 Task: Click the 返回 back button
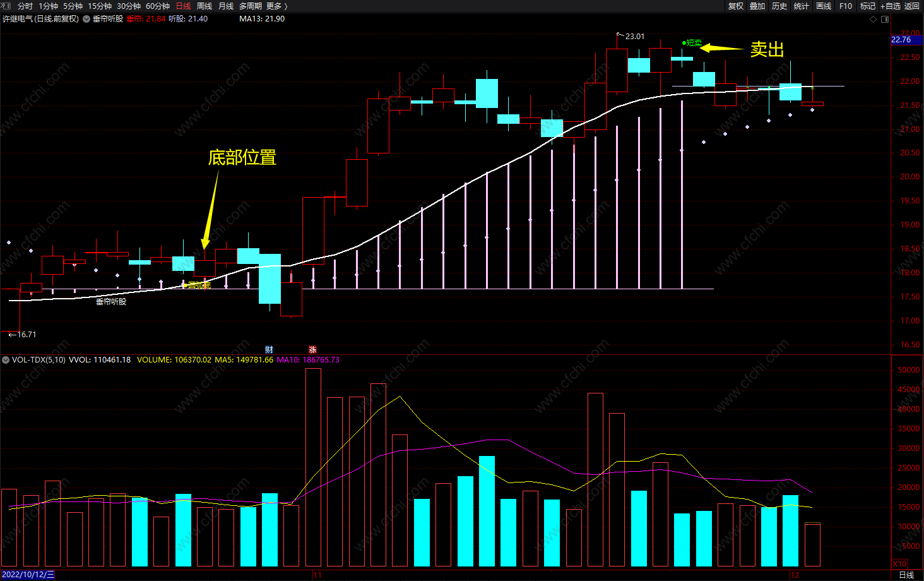(912, 6)
